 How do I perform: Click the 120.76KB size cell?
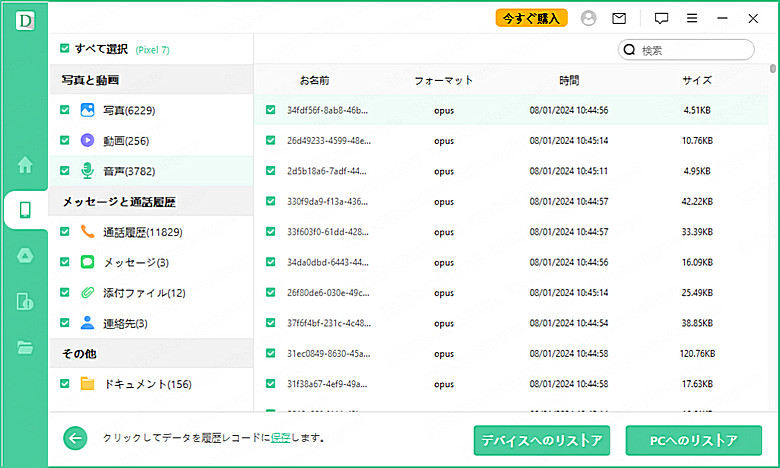click(x=697, y=354)
